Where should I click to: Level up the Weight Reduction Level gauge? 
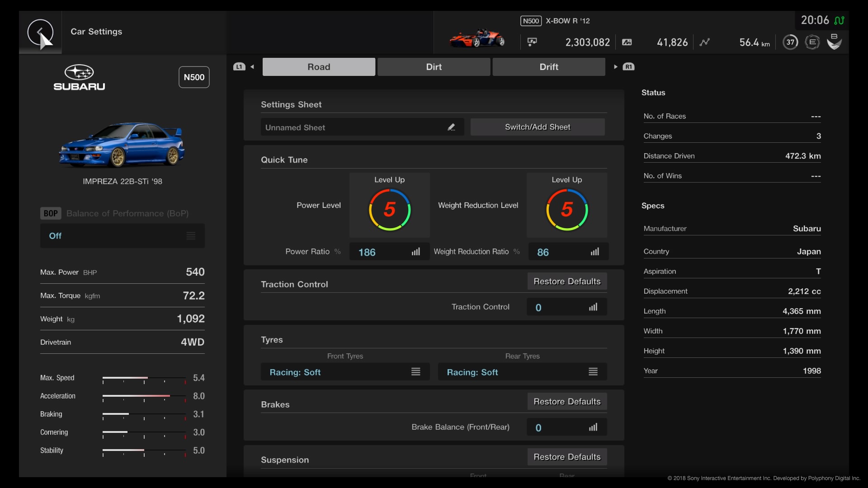[x=567, y=205]
